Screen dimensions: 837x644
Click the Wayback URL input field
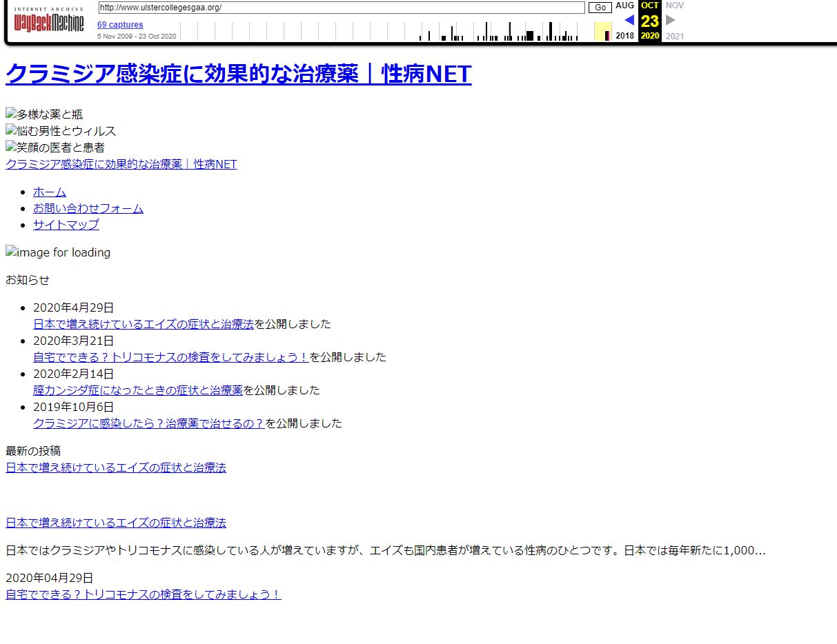pos(341,8)
